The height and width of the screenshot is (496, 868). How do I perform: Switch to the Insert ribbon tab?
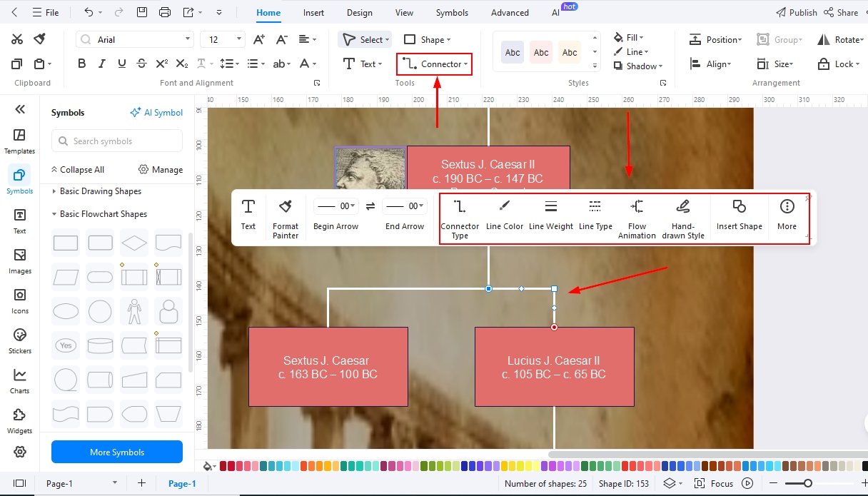(313, 12)
